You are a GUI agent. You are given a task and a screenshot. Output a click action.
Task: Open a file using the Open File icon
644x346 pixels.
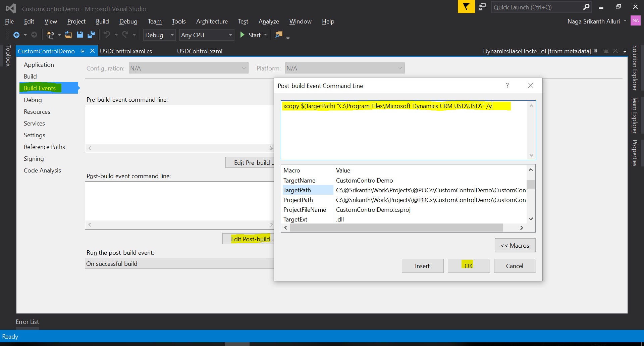[68, 35]
